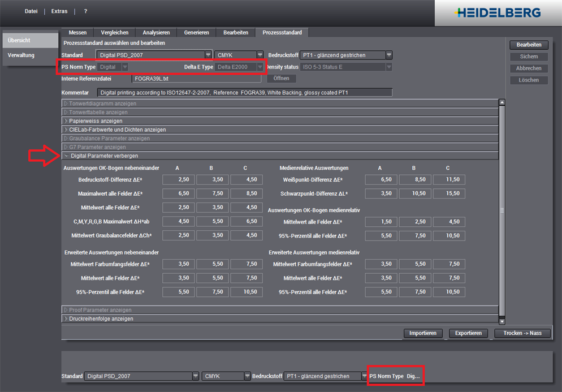
Task: Open the Bedruckstoff PT1 dropdown
Action: coord(346,55)
